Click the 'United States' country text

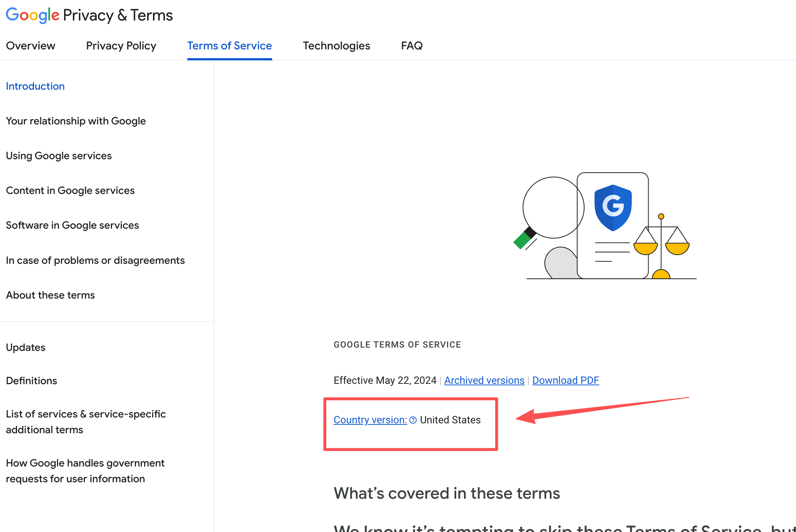click(x=450, y=420)
